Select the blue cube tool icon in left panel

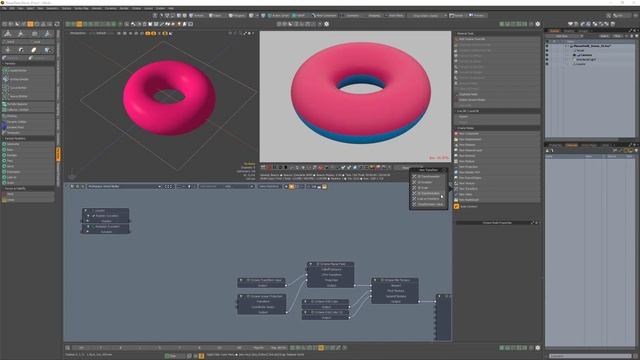47,50
